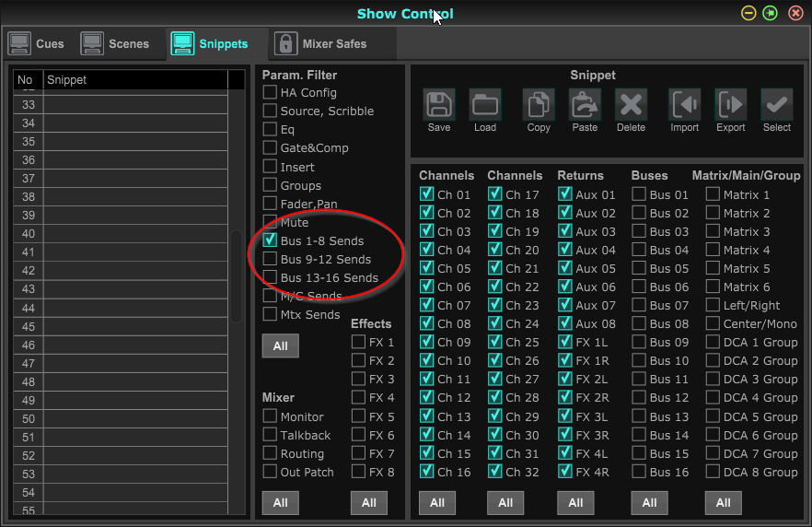Click All under the Ch 01-16 column
This screenshot has height=527, width=812.
coord(437,503)
